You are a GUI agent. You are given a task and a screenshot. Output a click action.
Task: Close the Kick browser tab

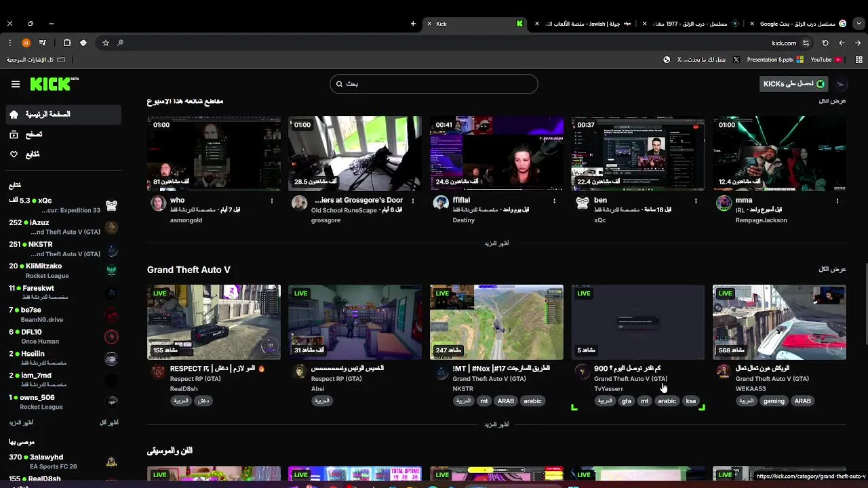coord(429,24)
